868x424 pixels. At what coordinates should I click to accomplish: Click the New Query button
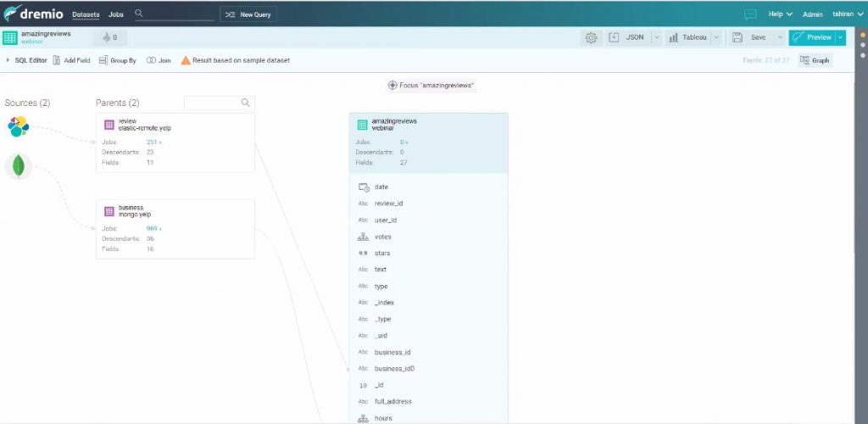248,14
